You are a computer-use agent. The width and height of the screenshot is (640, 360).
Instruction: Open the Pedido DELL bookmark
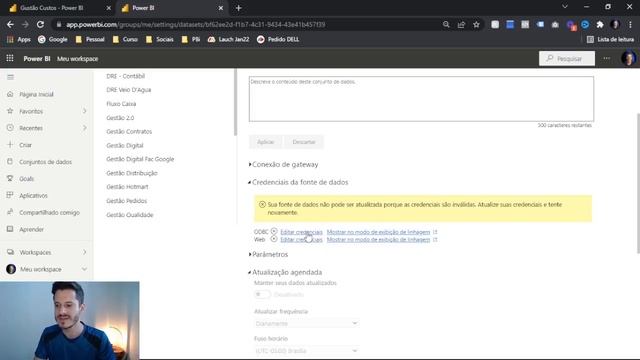click(x=278, y=39)
